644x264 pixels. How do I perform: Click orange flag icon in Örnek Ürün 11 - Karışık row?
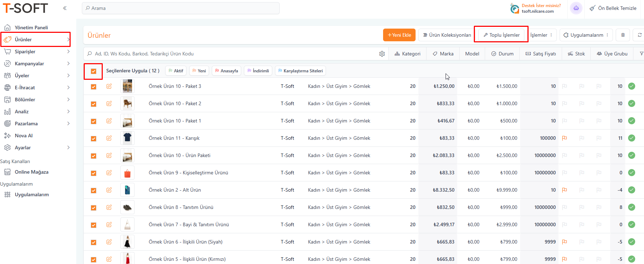[565, 138]
